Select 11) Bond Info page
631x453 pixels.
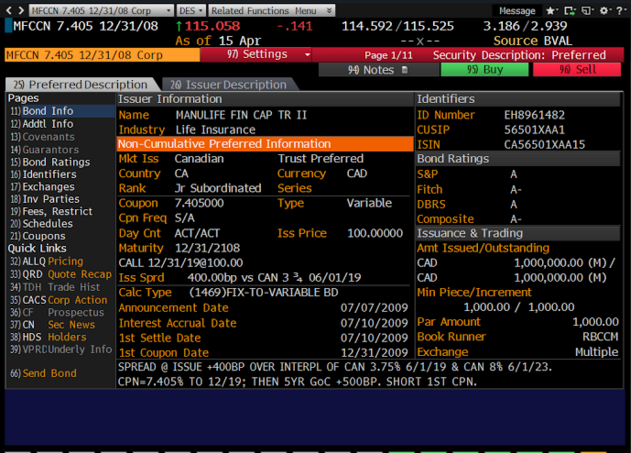point(61,111)
